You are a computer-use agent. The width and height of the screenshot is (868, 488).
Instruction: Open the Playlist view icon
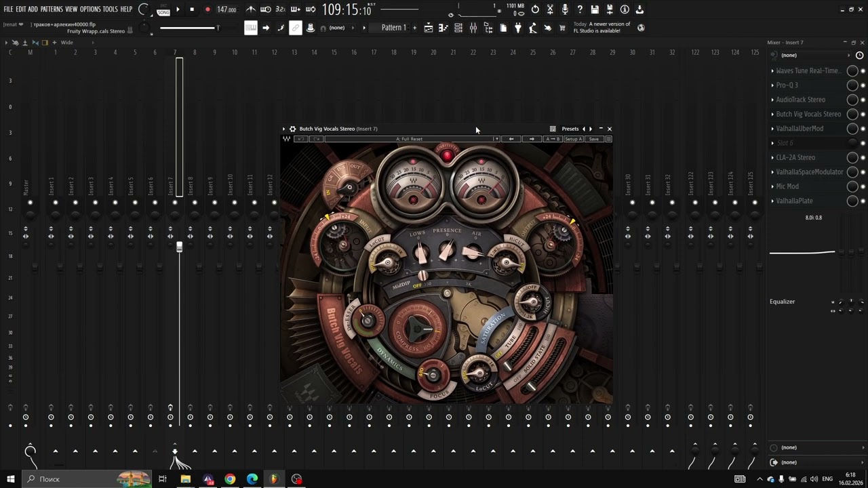click(x=429, y=28)
